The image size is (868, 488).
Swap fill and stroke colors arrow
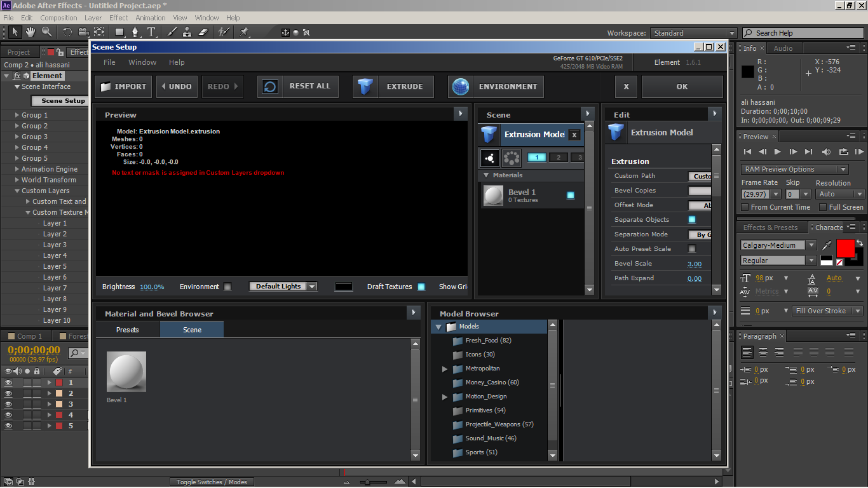860,243
